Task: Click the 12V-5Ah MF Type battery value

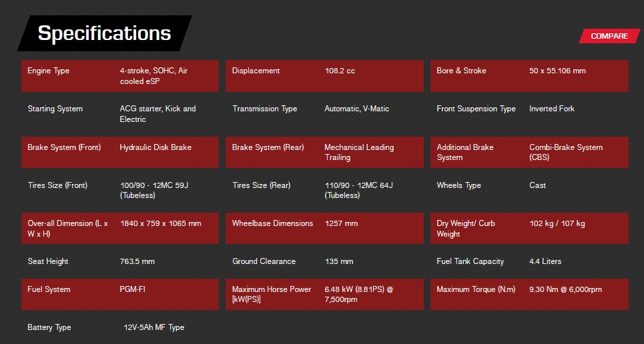Action: click(153, 327)
